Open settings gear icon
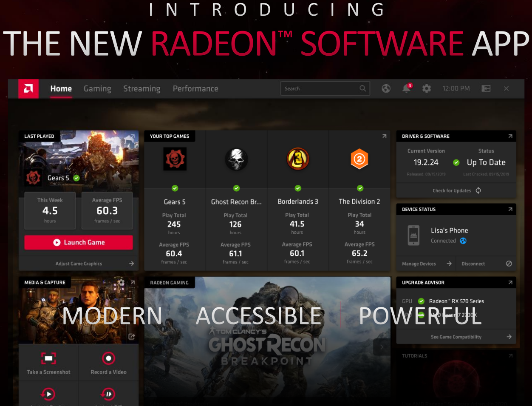The height and width of the screenshot is (406, 532). [x=427, y=88]
